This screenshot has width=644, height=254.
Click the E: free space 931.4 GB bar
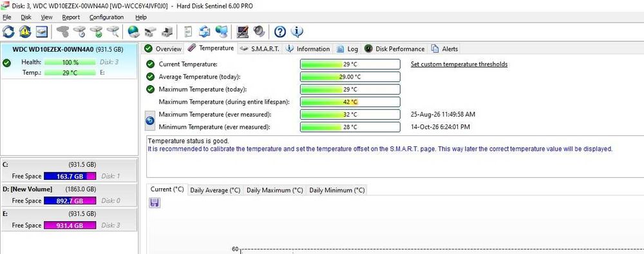tap(70, 226)
